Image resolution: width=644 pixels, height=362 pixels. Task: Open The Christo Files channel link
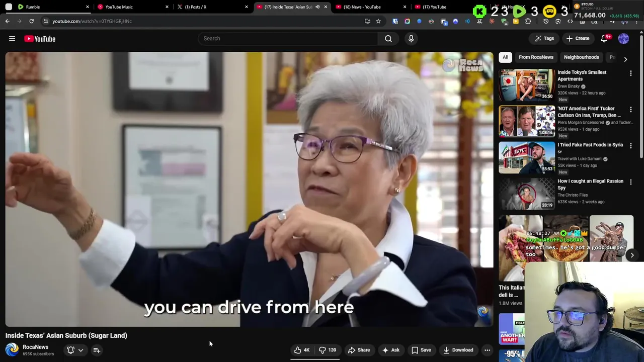click(x=573, y=195)
